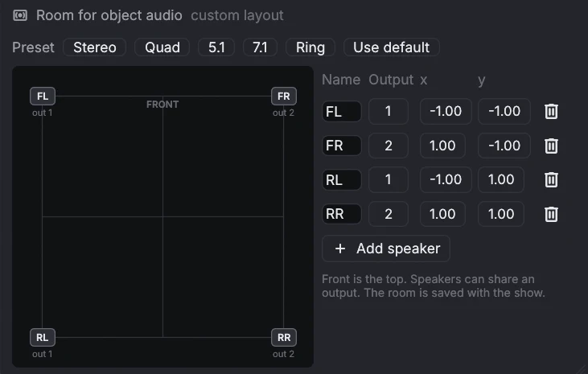
Task: Focus the FR output number field
Action: coord(389,146)
